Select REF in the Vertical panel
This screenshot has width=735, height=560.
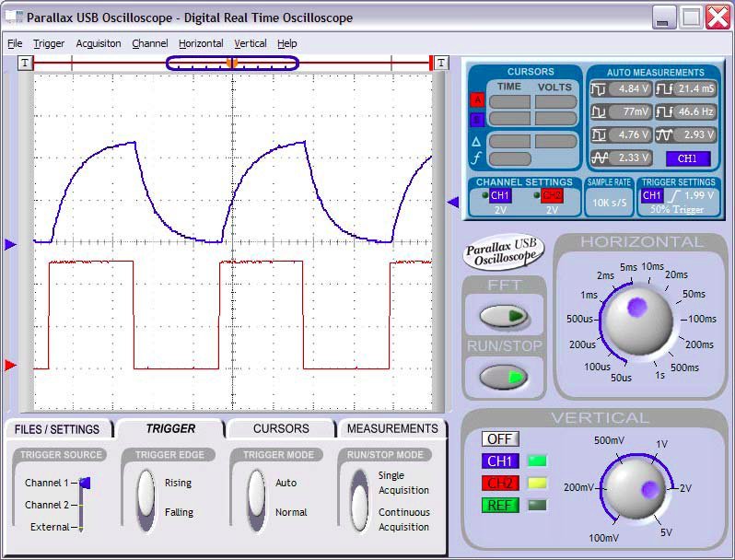point(498,505)
